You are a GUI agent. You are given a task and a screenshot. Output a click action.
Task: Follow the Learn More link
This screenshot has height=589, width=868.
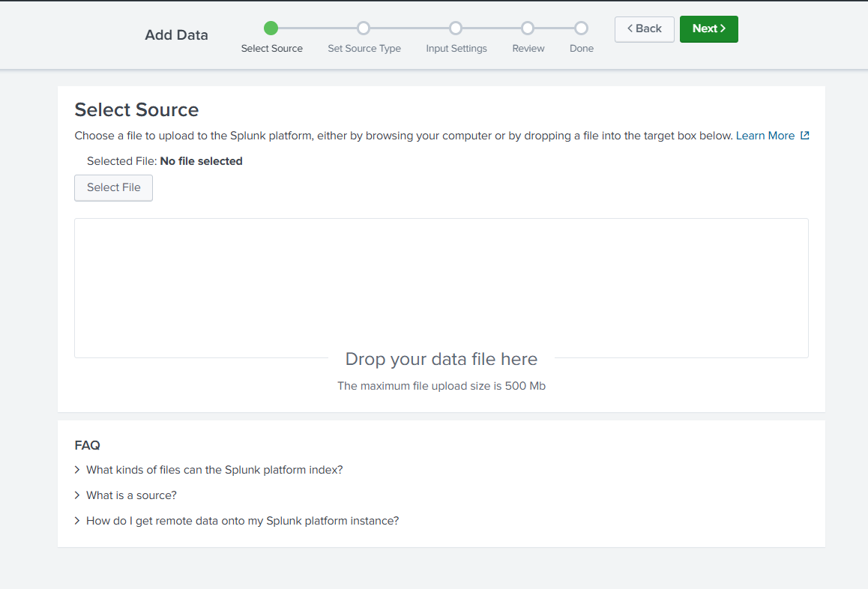[765, 136]
